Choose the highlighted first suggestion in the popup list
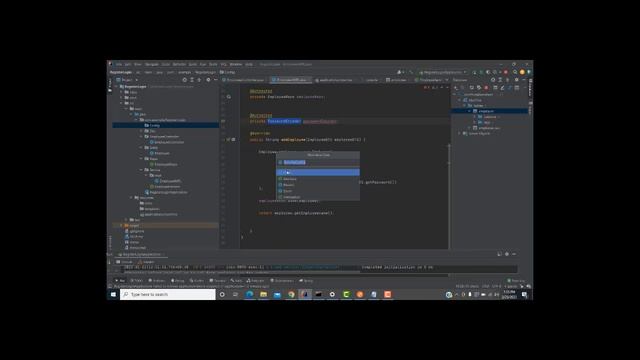640x360 pixels. tap(318, 172)
